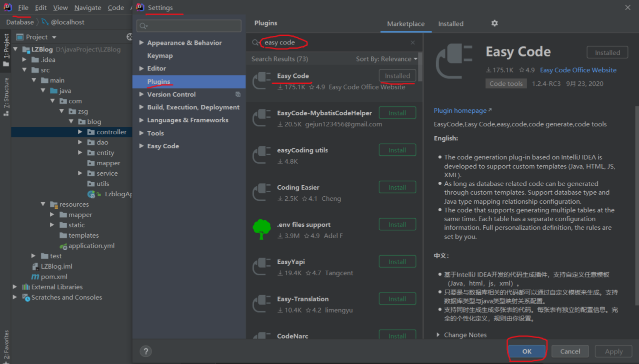Open the Code menu
The height and width of the screenshot is (364, 639).
(115, 7)
